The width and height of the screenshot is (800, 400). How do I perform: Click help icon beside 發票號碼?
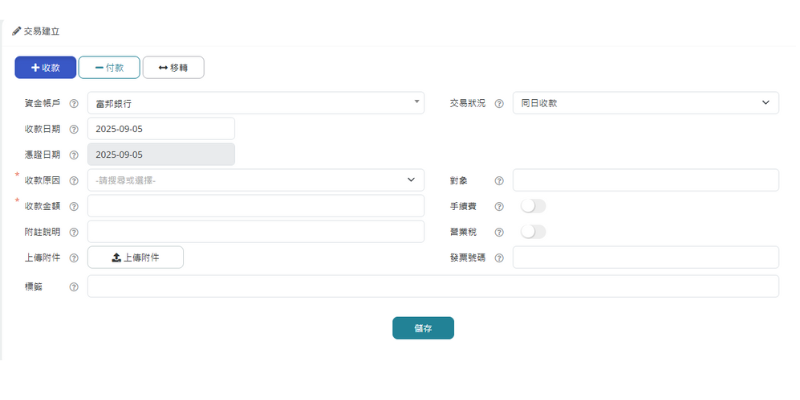[499, 258]
